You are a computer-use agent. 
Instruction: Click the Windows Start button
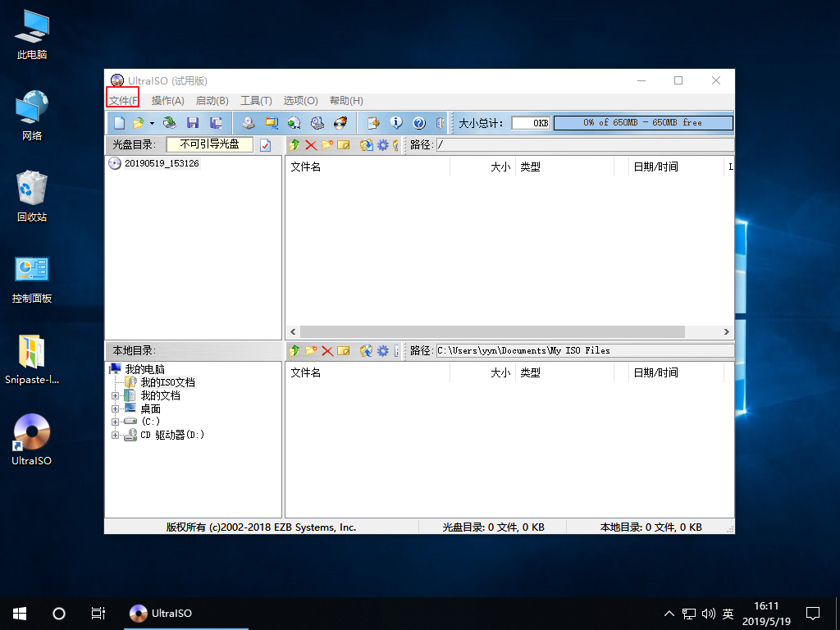coord(20,614)
